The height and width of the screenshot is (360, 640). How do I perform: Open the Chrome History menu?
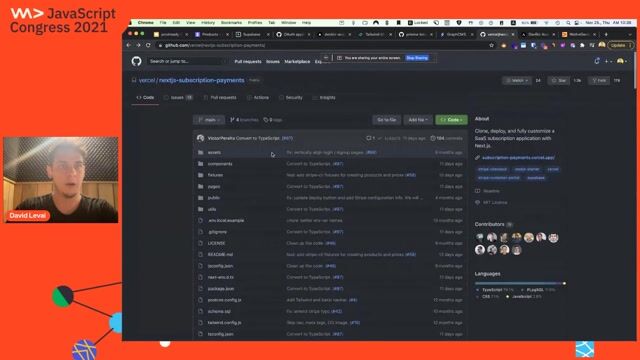coord(208,23)
